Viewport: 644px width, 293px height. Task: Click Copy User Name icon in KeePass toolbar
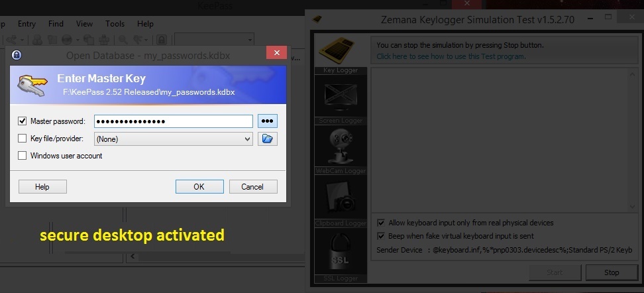[x=37, y=40]
